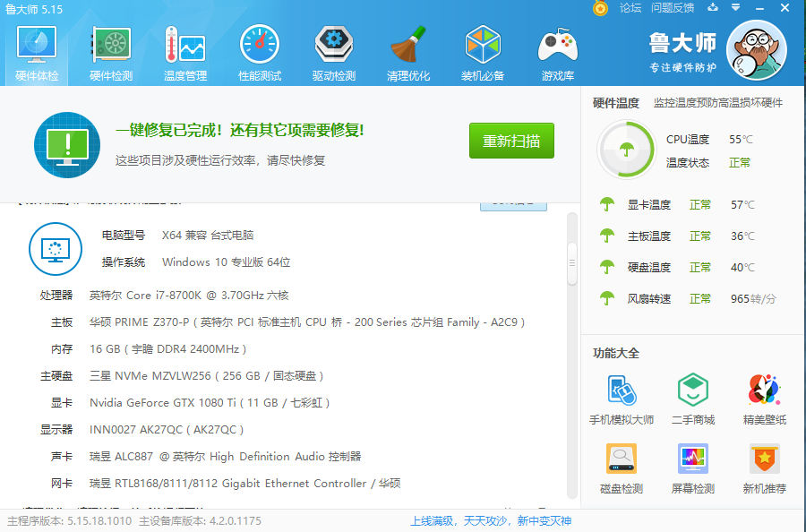Screen dimensions: 806x532
Task: Click the monitor warning status icon
Action: (x=67, y=145)
